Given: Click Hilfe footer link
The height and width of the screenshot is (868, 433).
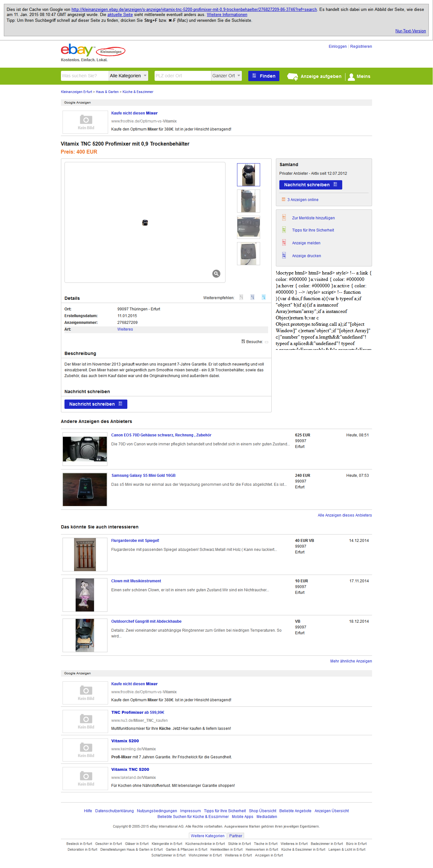Looking at the screenshot, I should click(x=88, y=811).
